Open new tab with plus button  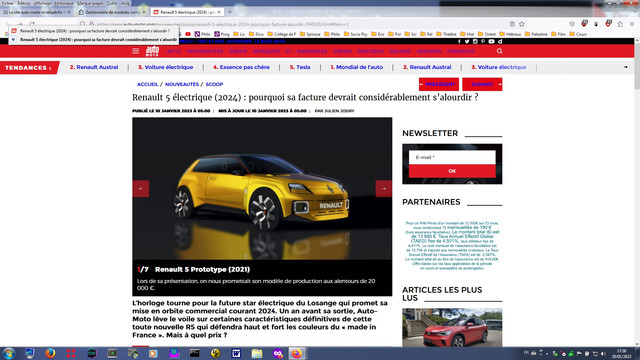click(229, 12)
